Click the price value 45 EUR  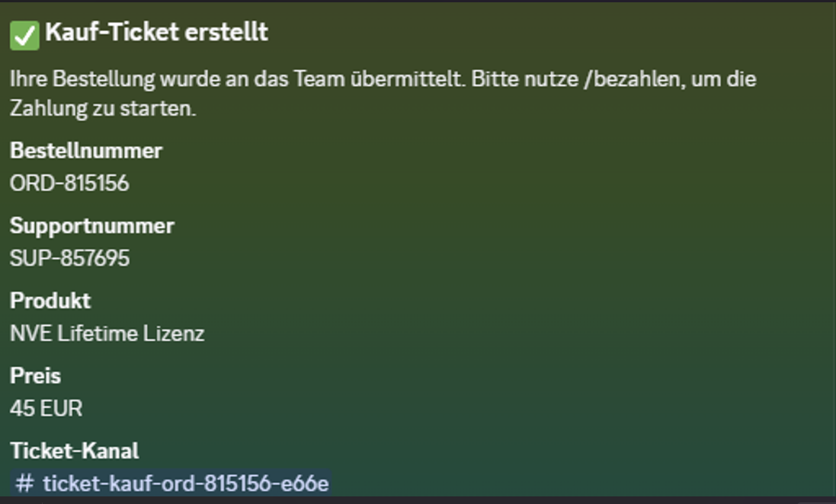(x=46, y=409)
